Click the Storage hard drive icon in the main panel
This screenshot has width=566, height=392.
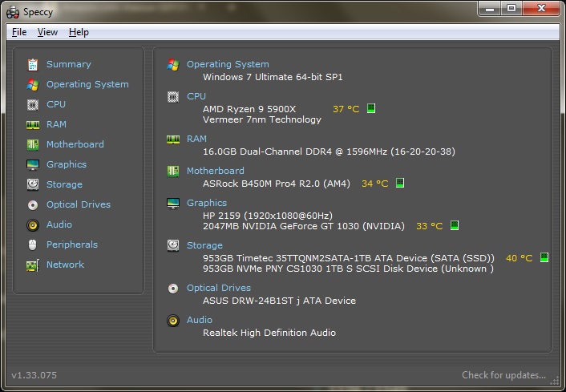pyautogui.click(x=173, y=245)
